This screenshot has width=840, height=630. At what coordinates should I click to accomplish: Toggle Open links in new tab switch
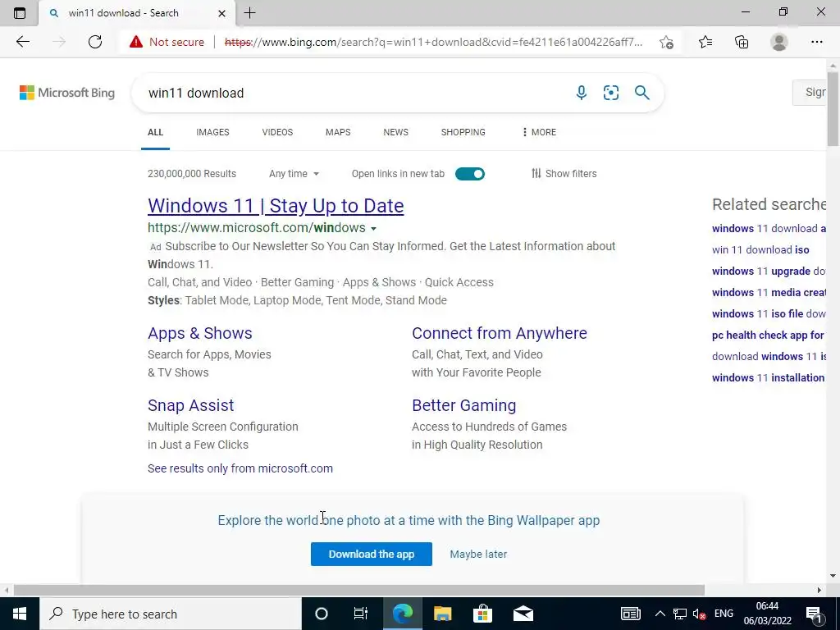[470, 174]
